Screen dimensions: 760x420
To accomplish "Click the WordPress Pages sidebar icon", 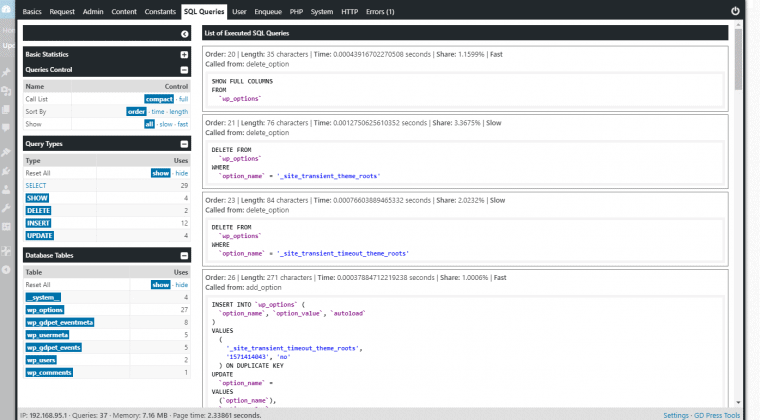I will click(x=6, y=109).
